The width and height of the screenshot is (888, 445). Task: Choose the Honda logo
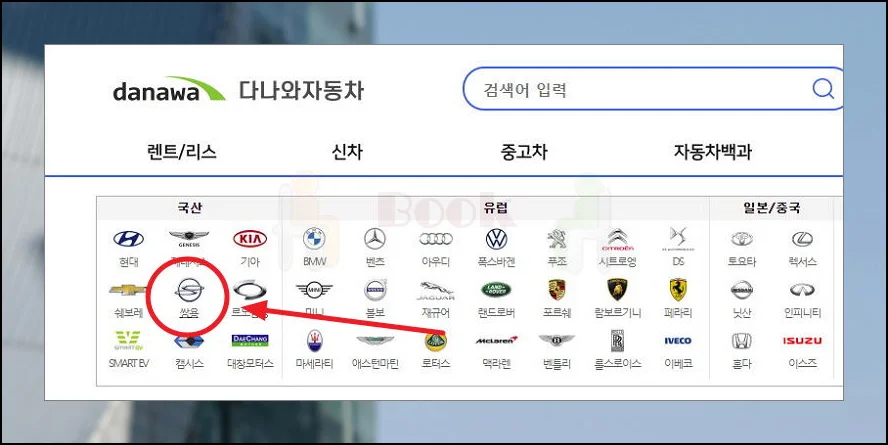point(742,341)
